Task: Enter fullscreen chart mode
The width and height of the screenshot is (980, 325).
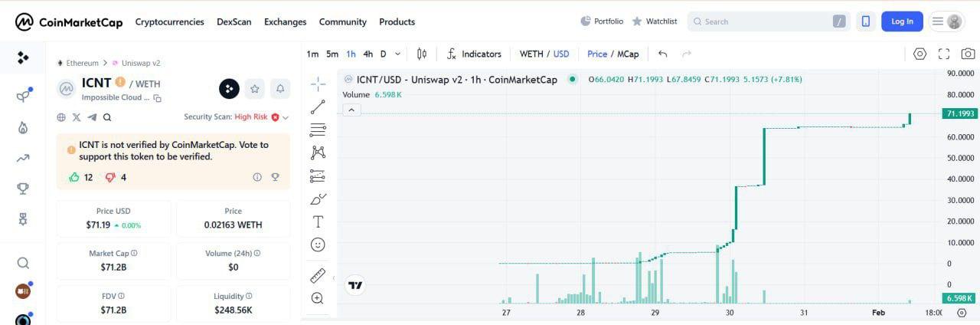Action: tap(944, 54)
